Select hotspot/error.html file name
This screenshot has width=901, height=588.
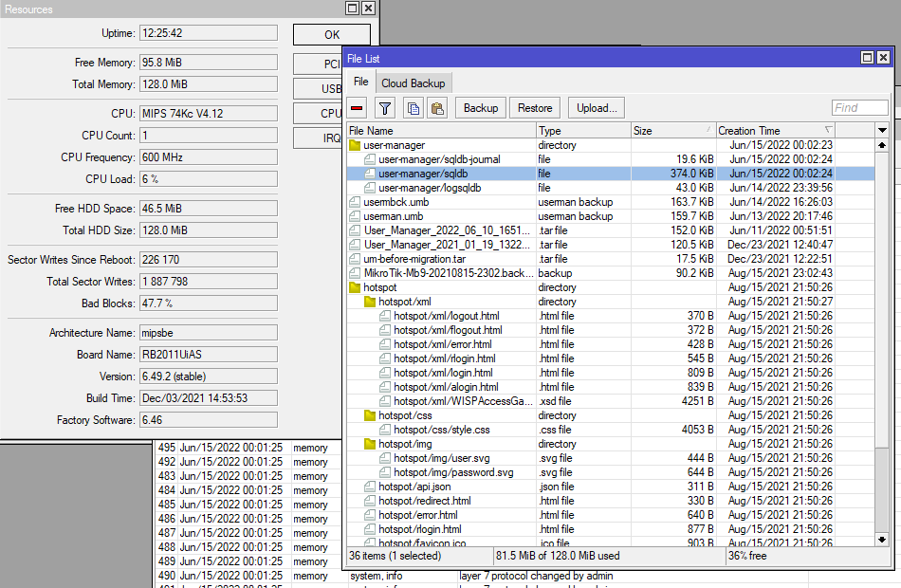(x=418, y=515)
